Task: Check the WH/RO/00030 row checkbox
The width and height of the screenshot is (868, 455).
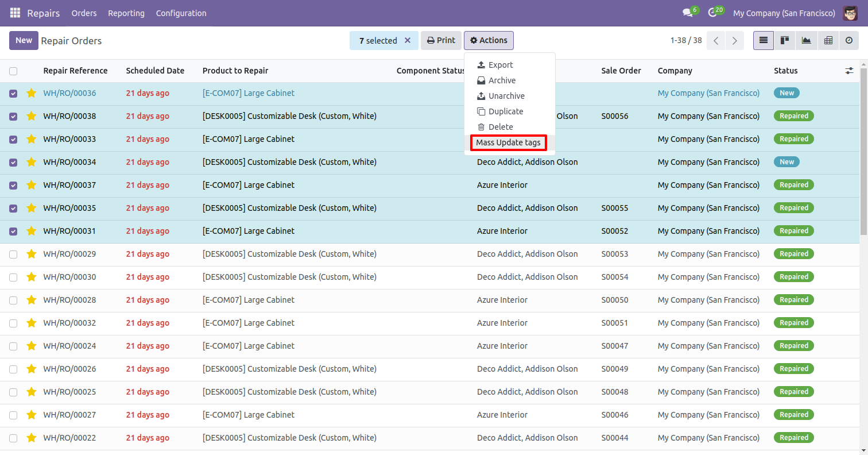Action: [x=13, y=277]
